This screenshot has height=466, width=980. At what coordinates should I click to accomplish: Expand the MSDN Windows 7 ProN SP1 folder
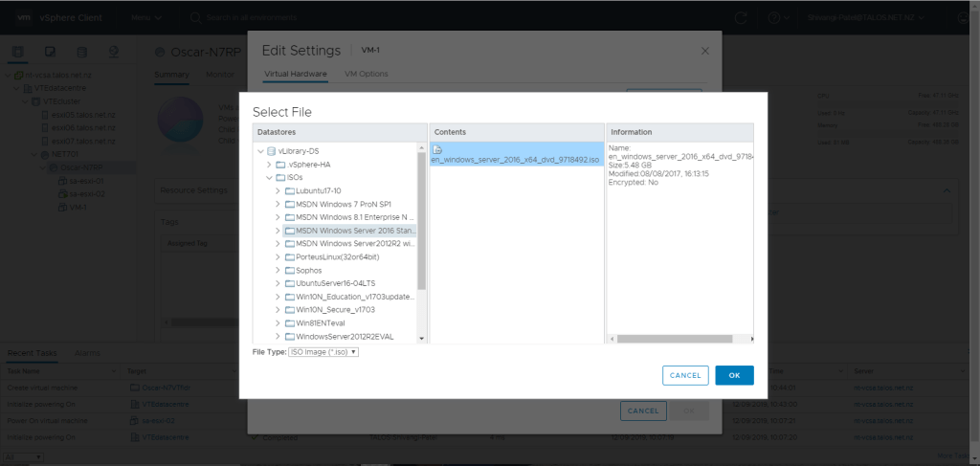tap(278, 204)
